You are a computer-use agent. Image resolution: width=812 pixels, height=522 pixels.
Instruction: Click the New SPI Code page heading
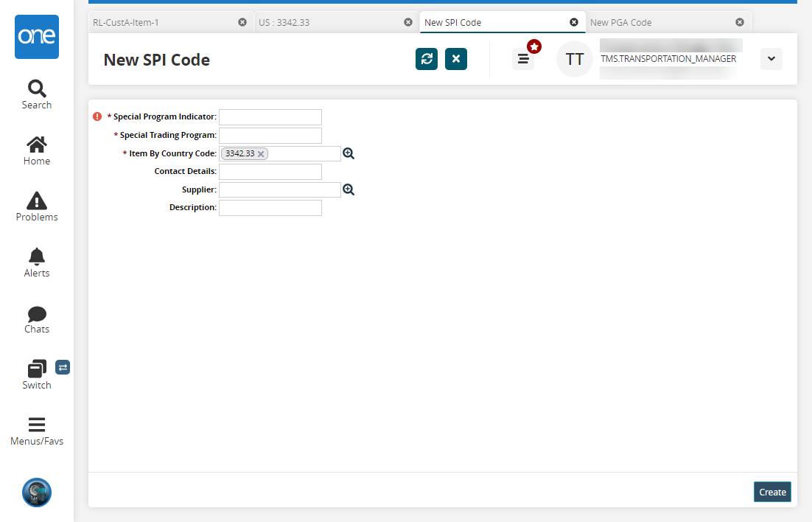156,60
